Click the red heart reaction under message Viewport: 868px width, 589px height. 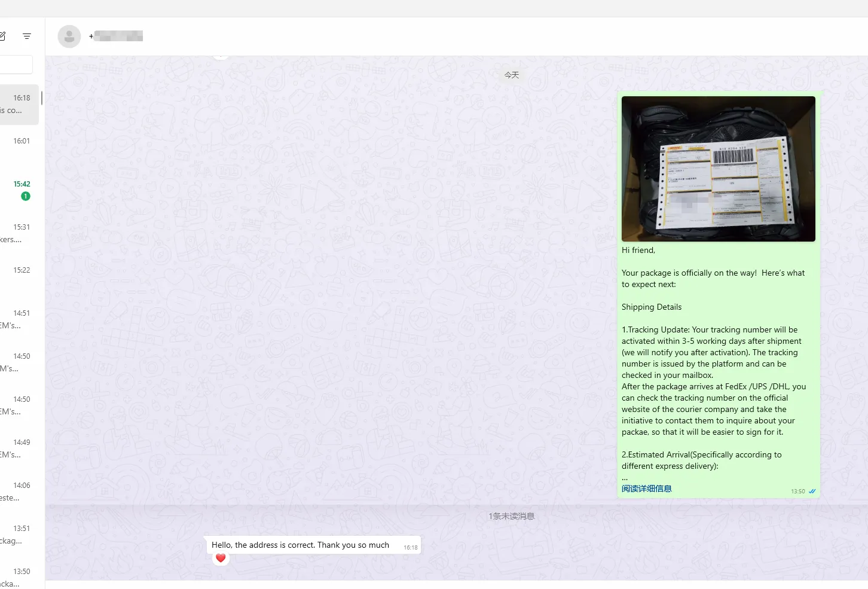(x=221, y=558)
